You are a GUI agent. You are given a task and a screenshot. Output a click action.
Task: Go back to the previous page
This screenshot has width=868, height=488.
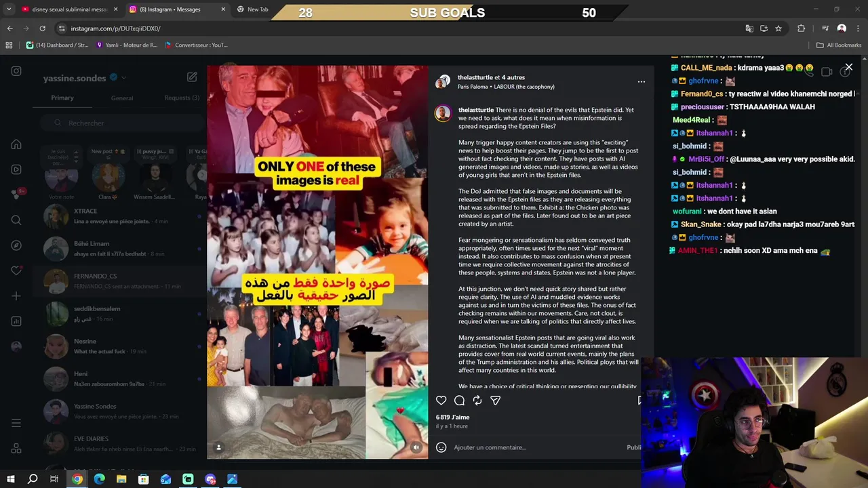click(9, 28)
